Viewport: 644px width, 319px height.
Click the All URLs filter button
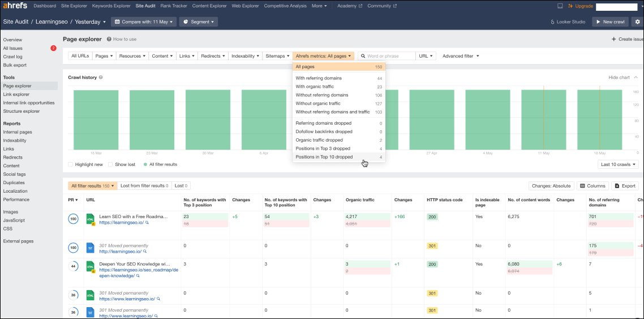(x=80, y=56)
